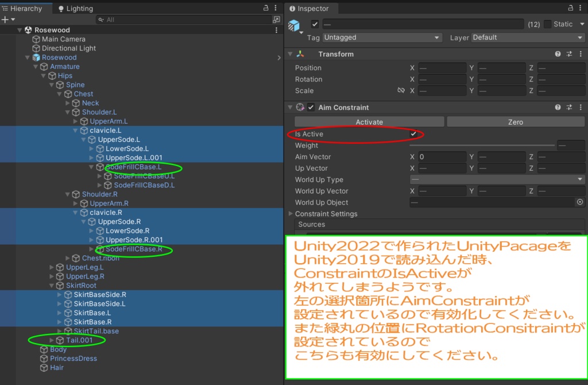Screen dimensions: 588x385
Task: Collapse the SkirtRoot foldout
Action: (51, 286)
